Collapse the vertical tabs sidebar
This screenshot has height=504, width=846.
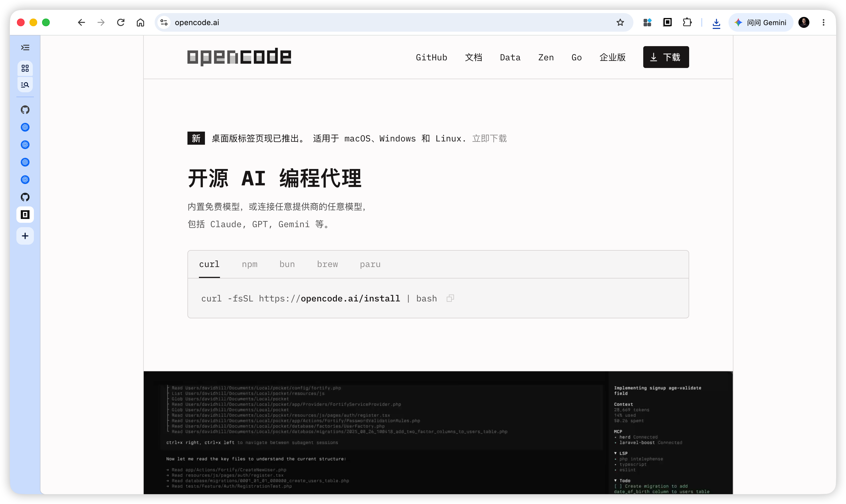click(x=25, y=48)
